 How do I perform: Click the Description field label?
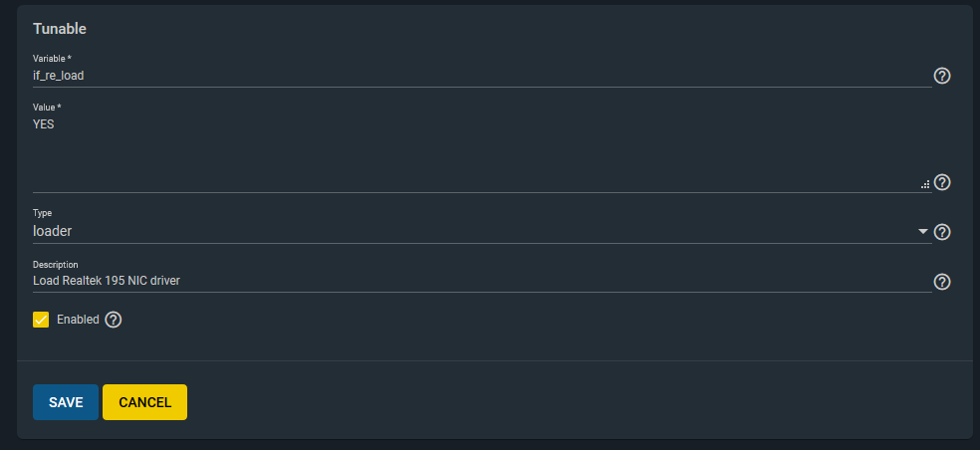click(55, 264)
